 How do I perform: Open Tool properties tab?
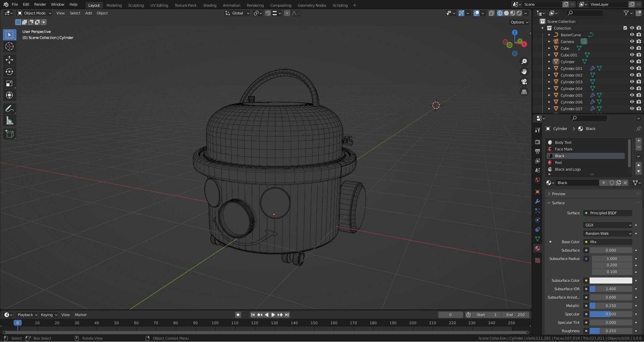click(x=538, y=130)
